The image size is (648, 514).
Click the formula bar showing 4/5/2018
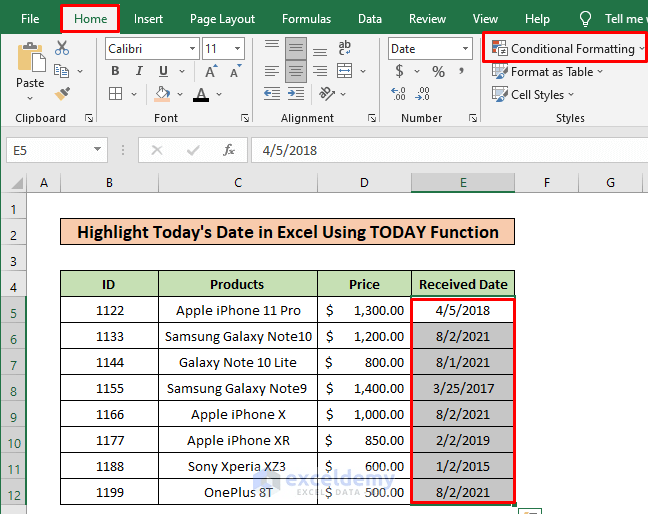click(x=449, y=150)
